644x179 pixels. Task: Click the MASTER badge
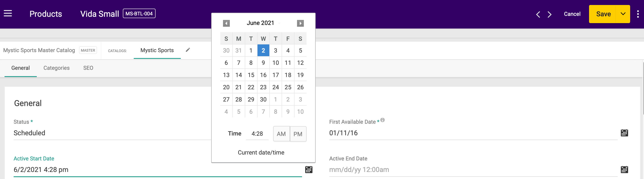[88, 50]
